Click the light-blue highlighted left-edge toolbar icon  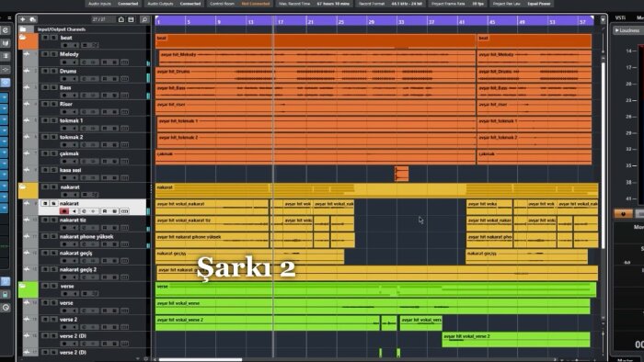(x=6, y=83)
